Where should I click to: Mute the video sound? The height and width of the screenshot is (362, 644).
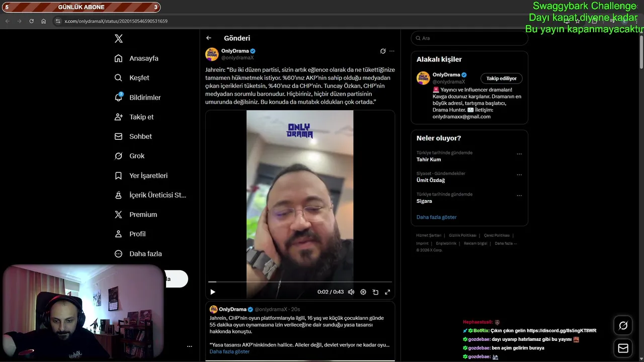pos(351,292)
